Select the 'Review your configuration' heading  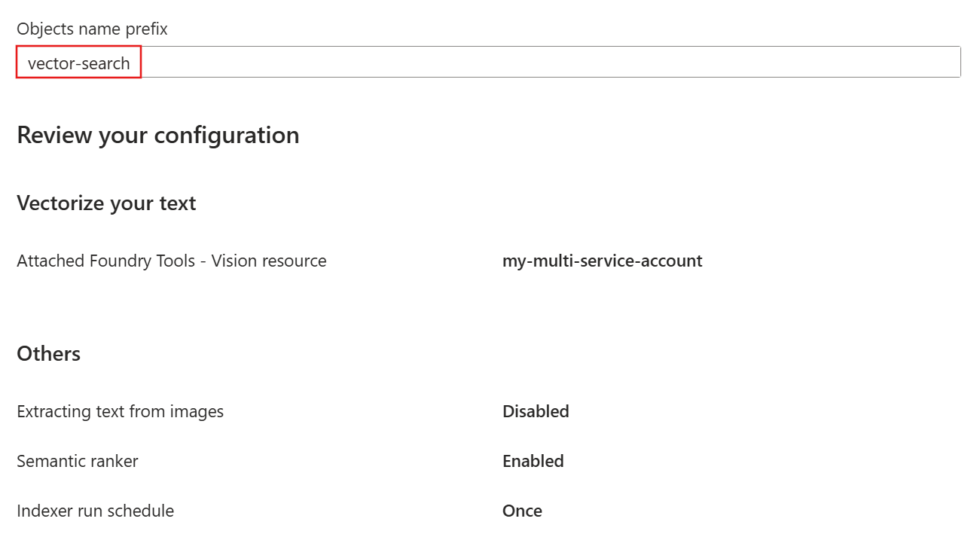tap(157, 136)
